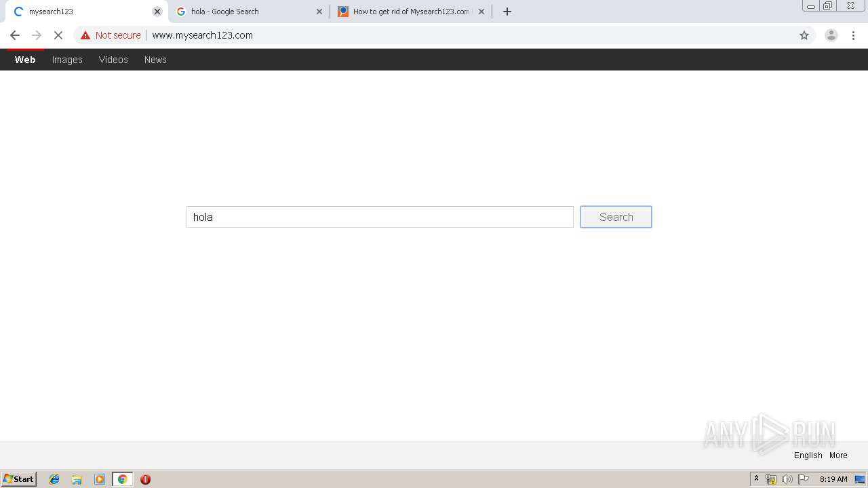868x488 pixels.
Task: Open the More link in footer
Action: [838, 455]
